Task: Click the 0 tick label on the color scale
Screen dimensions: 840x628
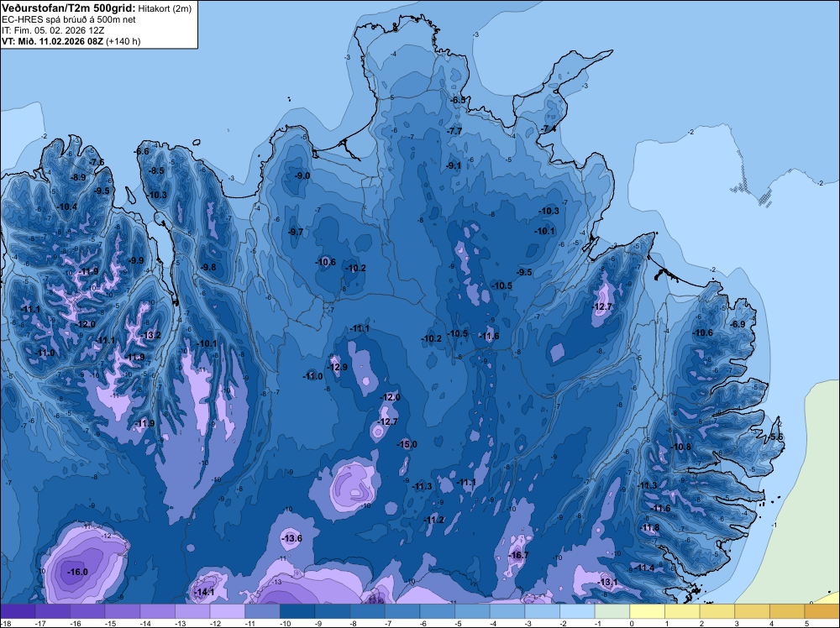Action: (x=633, y=623)
